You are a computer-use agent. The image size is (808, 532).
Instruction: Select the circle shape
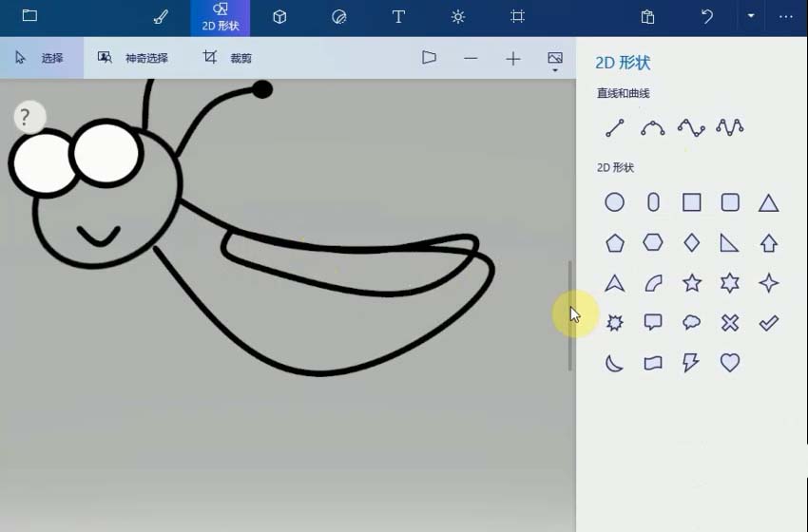point(614,202)
